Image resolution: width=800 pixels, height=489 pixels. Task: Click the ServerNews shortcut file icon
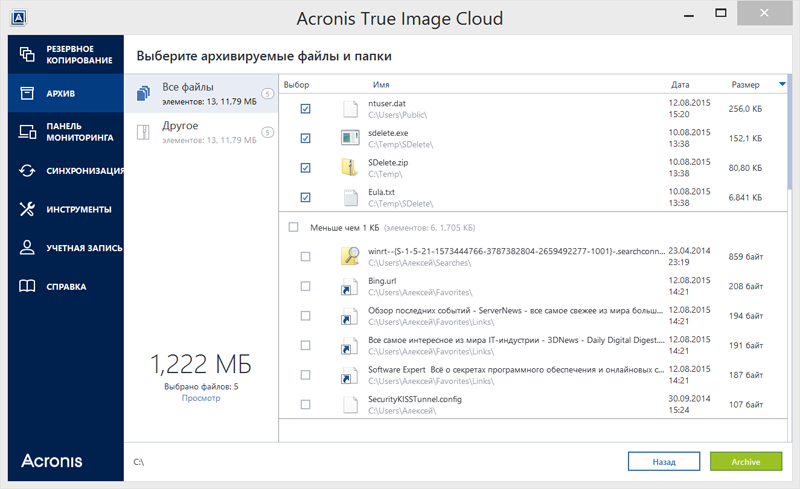point(349,316)
